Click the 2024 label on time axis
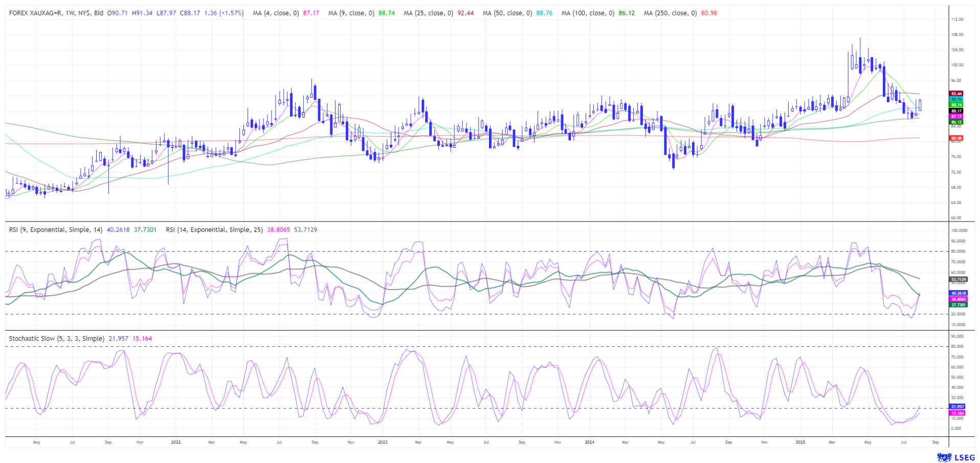980x463 pixels. 589,442
